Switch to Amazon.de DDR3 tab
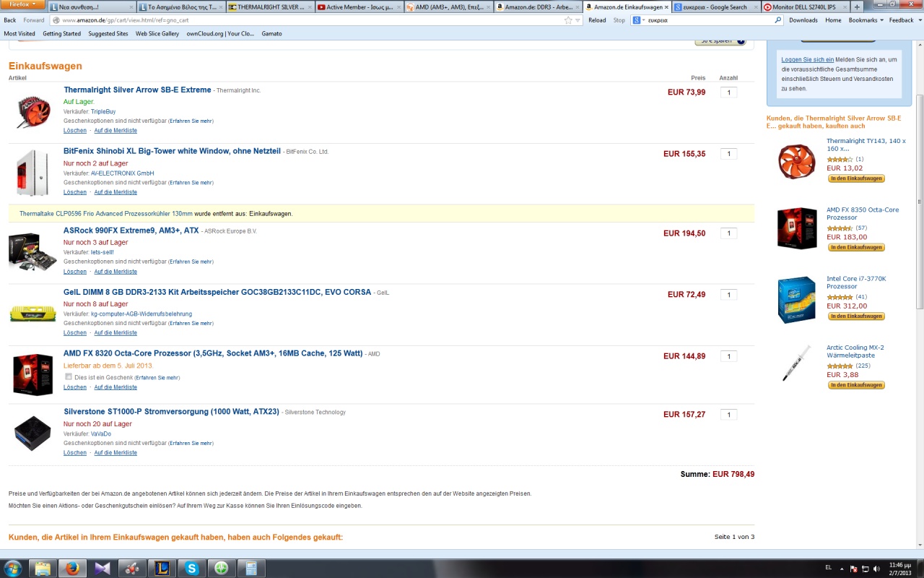 tap(537, 7)
